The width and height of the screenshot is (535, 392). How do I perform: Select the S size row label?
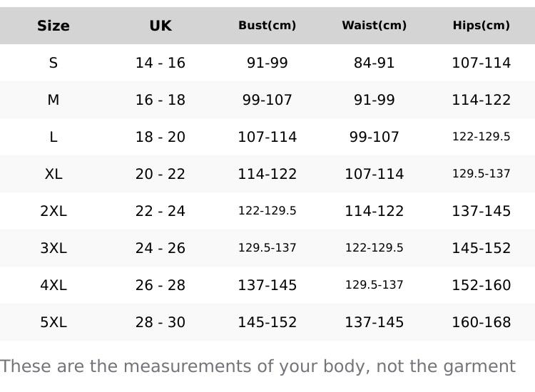click(x=53, y=63)
